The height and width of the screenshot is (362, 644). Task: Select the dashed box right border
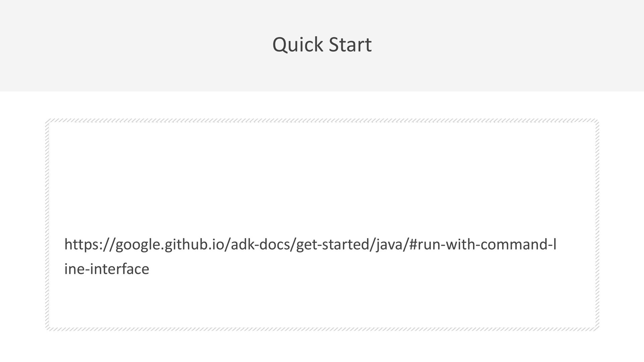597,225
